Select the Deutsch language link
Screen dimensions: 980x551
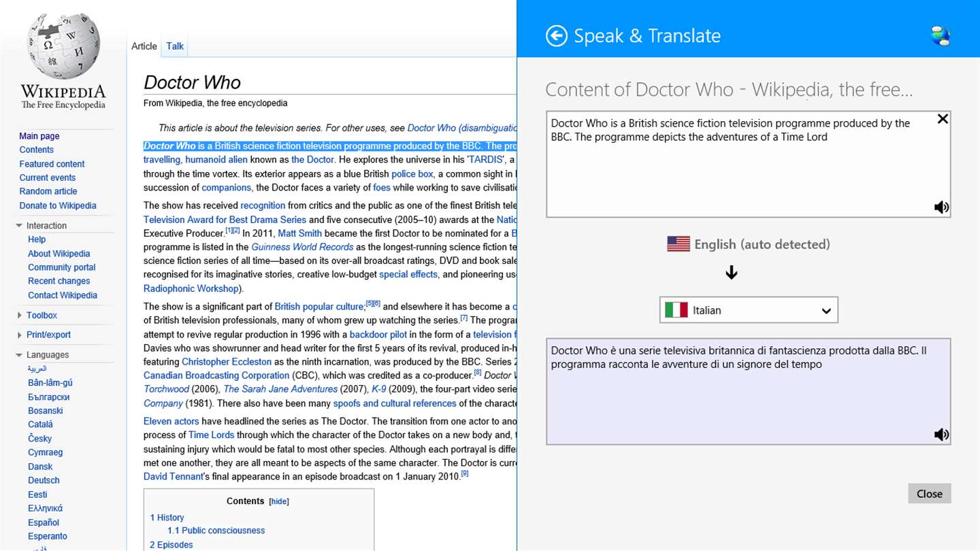click(x=44, y=480)
